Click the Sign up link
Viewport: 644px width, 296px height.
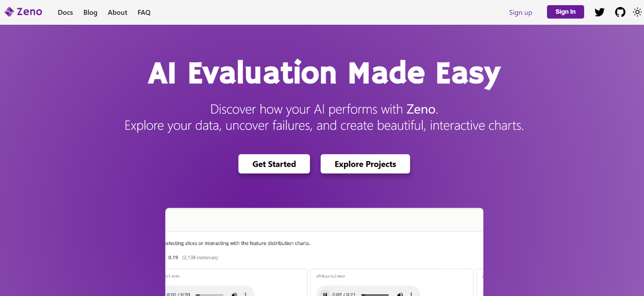(x=520, y=12)
